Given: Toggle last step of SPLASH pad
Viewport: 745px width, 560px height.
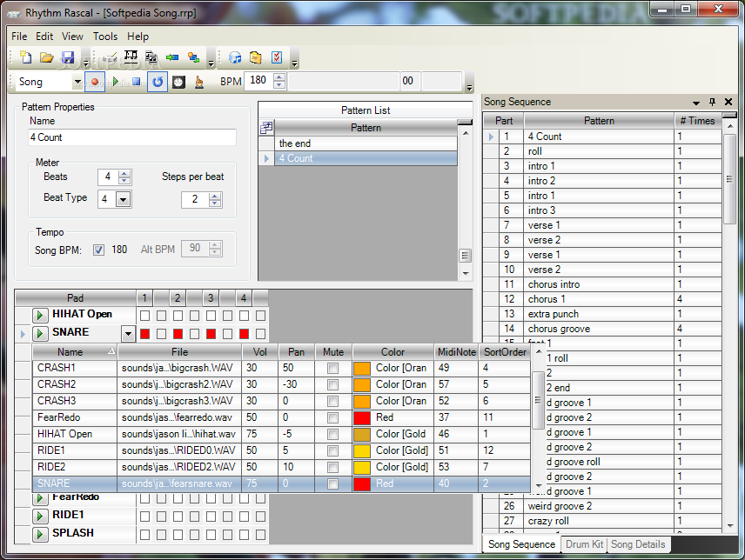Looking at the screenshot, I should pyautogui.click(x=260, y=535).
